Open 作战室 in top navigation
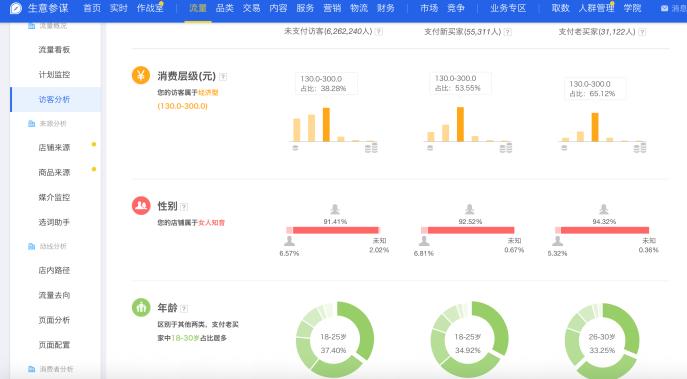The height and width of the screenshot is (379, 687). (x=149, y=8)
